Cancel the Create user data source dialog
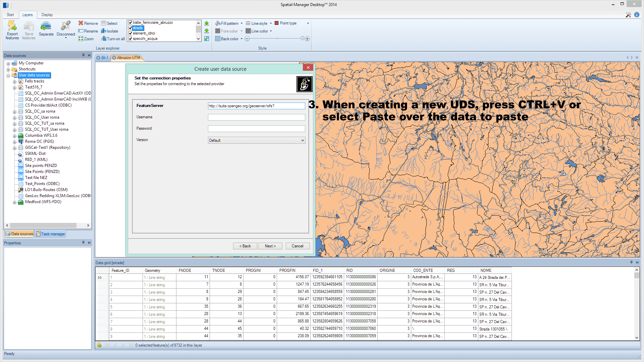The width and height of the screenshot is (644, 362). (x=298, y=246)
